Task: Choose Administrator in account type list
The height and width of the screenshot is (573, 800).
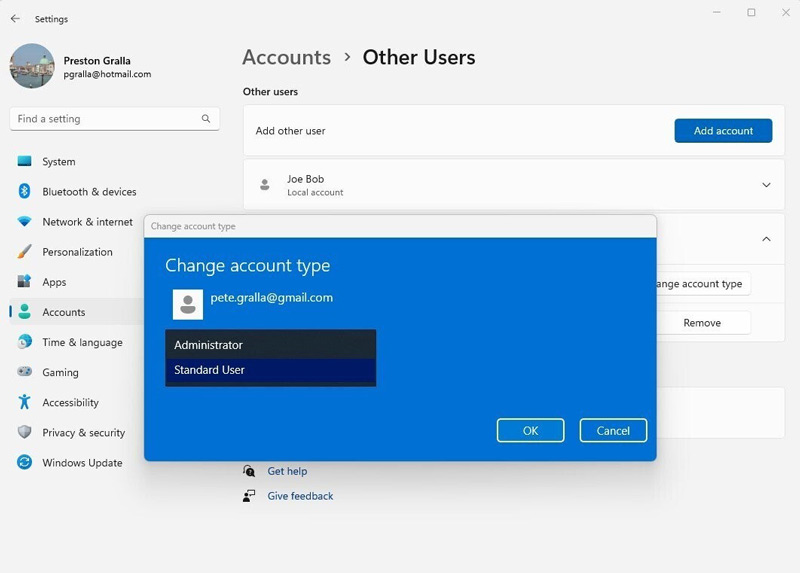Action: pos(270,345)
